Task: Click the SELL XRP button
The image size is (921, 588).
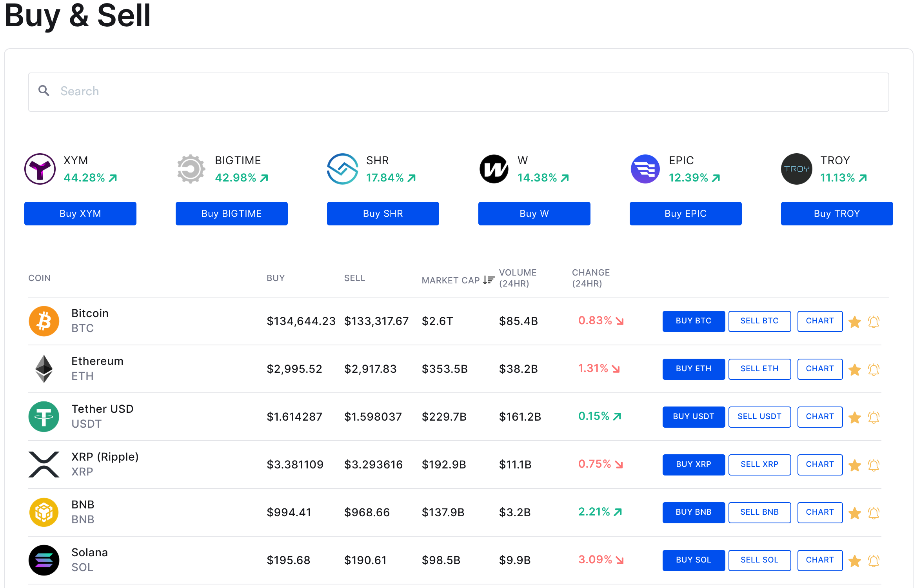Action: [759, 465]
